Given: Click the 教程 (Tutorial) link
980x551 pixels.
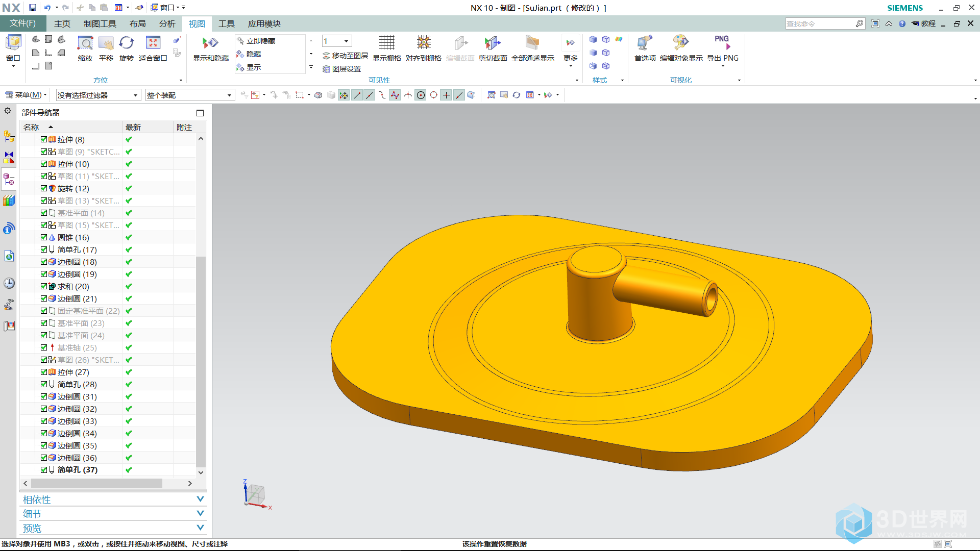Looking at the screenshot, I should [924, 23].
